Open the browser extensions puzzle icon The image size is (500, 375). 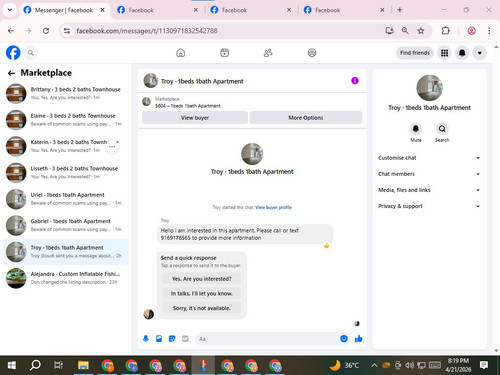click(x=445, y=31)
